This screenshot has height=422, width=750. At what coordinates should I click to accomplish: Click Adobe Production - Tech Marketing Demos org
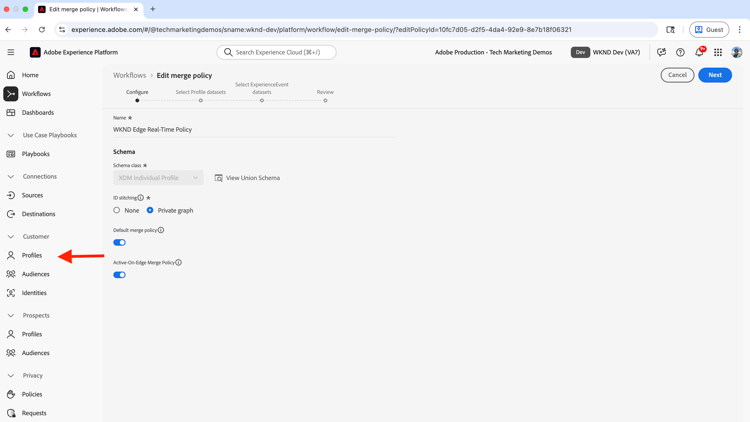pos(493,52)
